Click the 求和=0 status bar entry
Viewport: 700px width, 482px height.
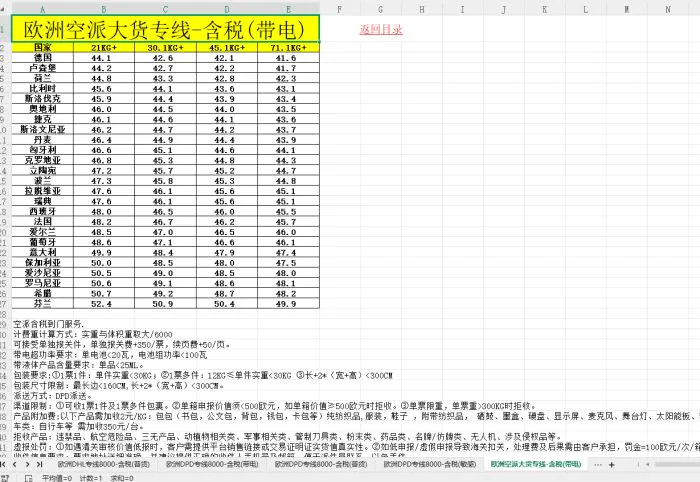pos(122,478)
